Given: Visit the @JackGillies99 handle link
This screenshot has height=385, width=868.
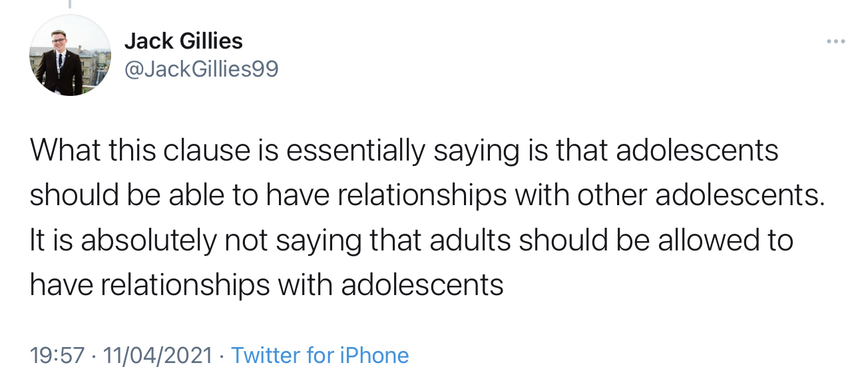Looking at the screenshot, I should click(202, 69).
